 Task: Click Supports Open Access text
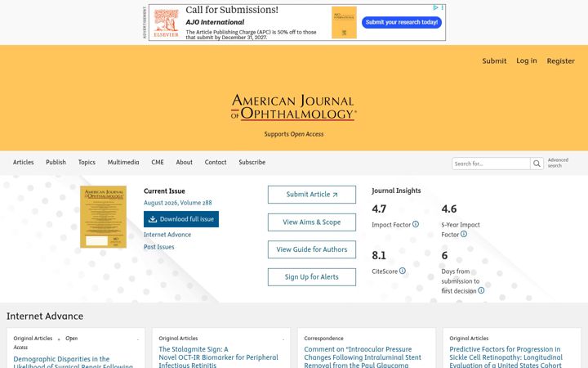pyautogui.click(x=294, y=134)
